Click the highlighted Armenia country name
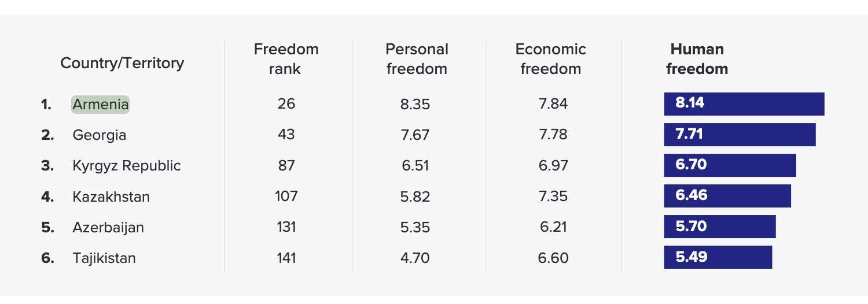 (x=100, y=105)
